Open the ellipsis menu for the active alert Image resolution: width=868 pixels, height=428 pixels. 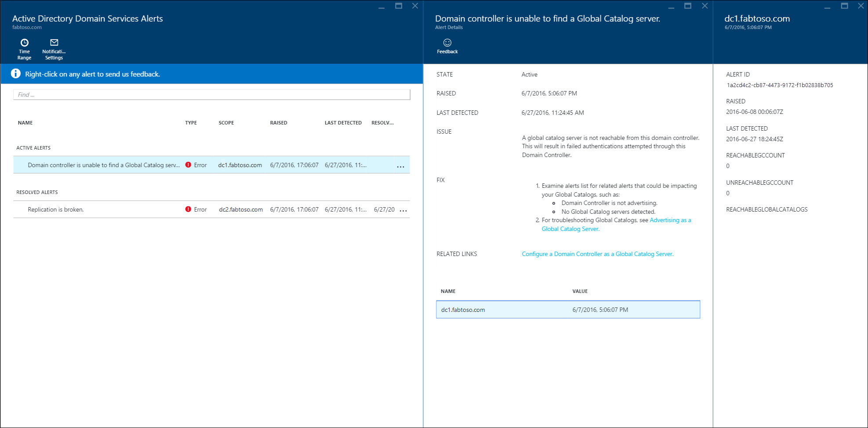[400, 166]
